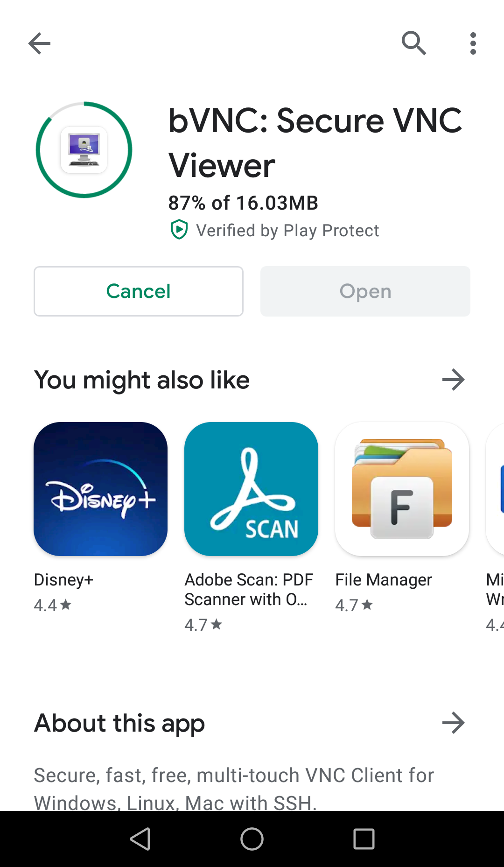Expand the "About this app" arrow
Image resolution: width=504 pixels, height=867 pixels.
(453, 723)
